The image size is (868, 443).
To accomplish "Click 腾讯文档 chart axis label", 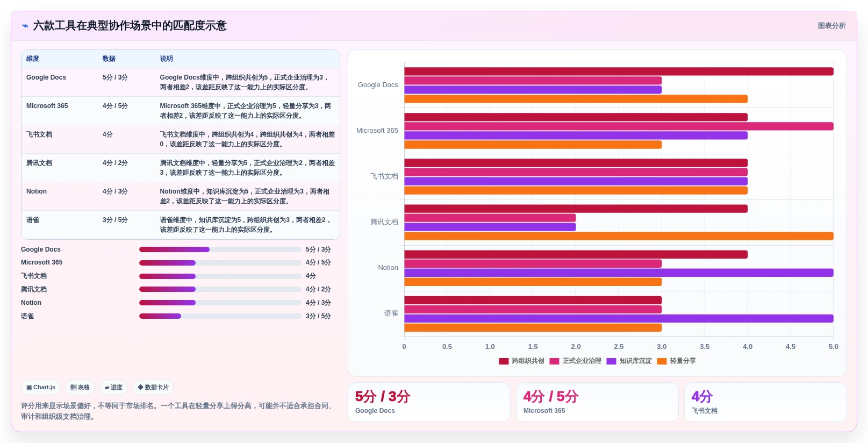I will (384, 222).
